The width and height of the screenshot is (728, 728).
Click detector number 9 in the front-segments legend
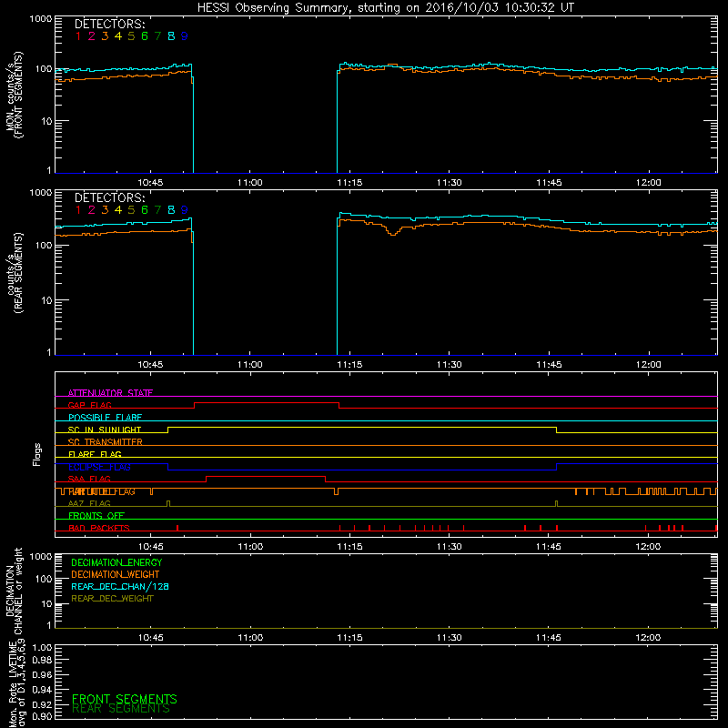pyautogui.click(x=185, y=36)
